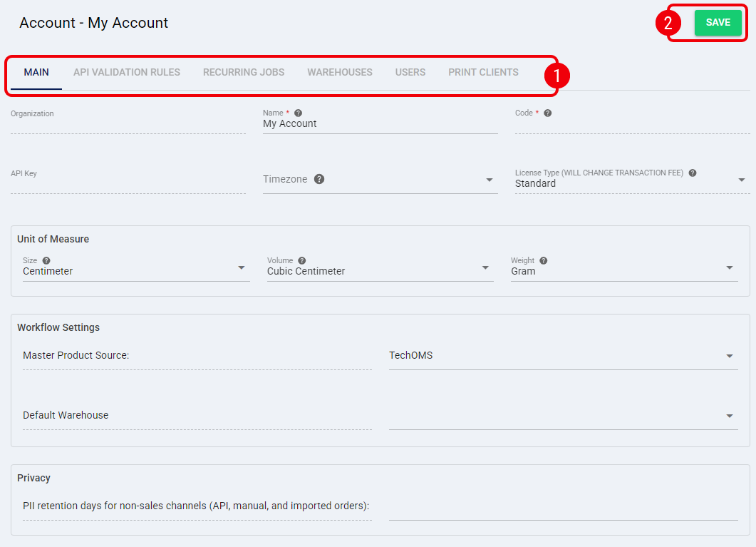Open the Size Centimeter dropdown
Image resolution: width=756 pixels, height=547 pixels.
(136, 268)
